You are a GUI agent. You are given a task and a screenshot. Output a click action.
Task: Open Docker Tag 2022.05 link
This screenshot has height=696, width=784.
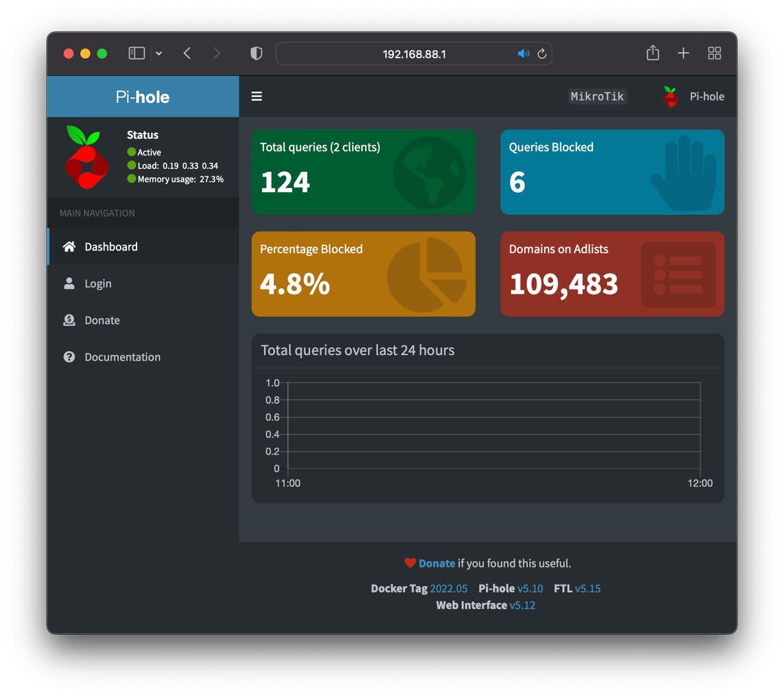(x=448, y=588)
